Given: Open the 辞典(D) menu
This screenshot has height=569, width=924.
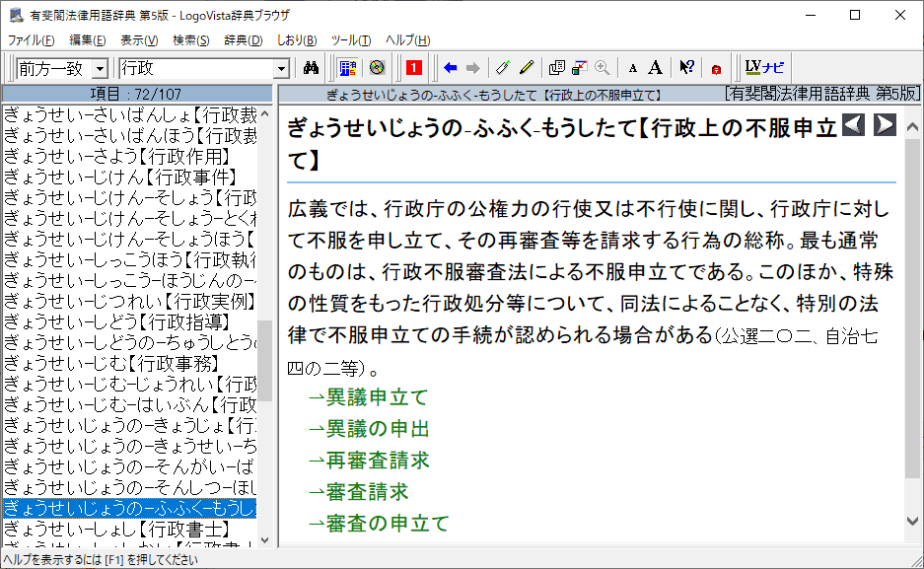Looking at the screenshot, I should click(x=243, y=40).
